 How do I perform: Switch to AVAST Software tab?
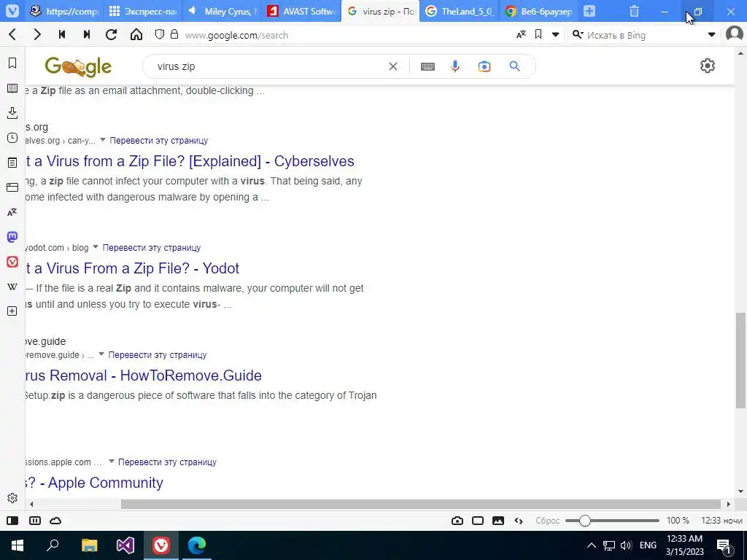301,11
